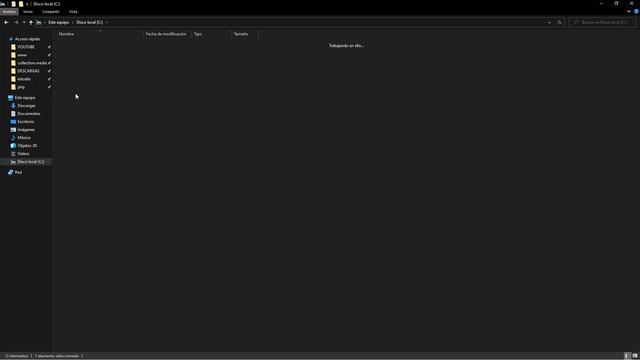Select Este equipo in the breadcrumb

(59, 22)
